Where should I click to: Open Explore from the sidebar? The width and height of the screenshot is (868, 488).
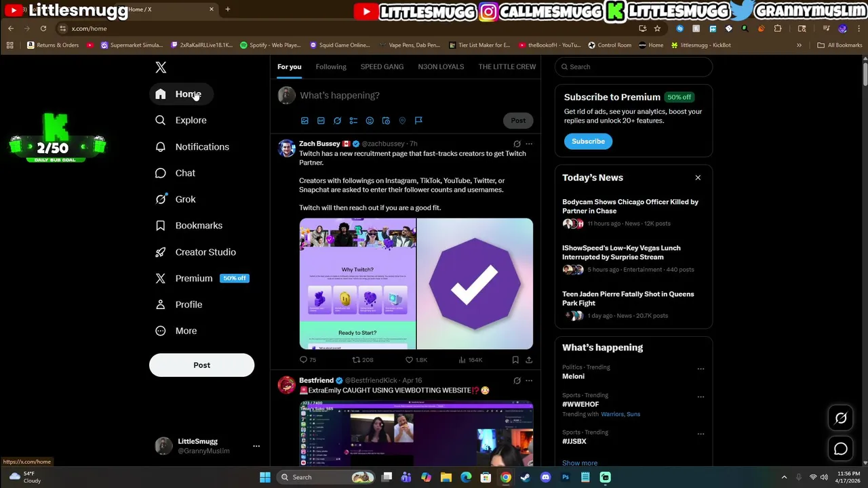click(x=181, y=120)
